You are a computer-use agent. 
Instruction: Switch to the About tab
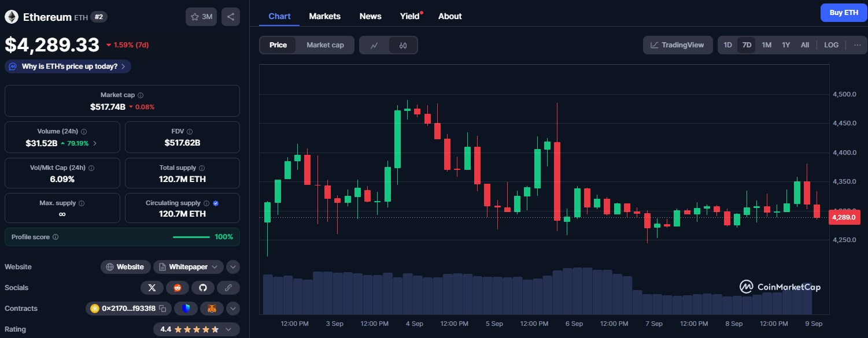click(x=450, y=16)
